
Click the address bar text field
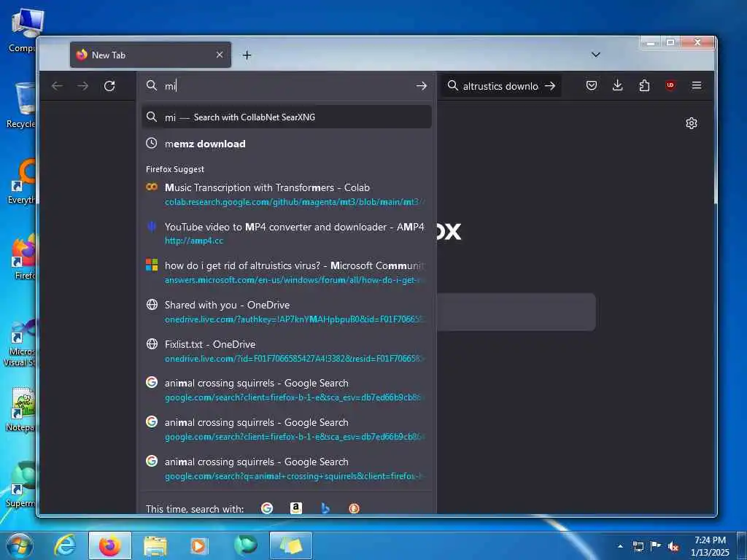click(x=288, y=86)
